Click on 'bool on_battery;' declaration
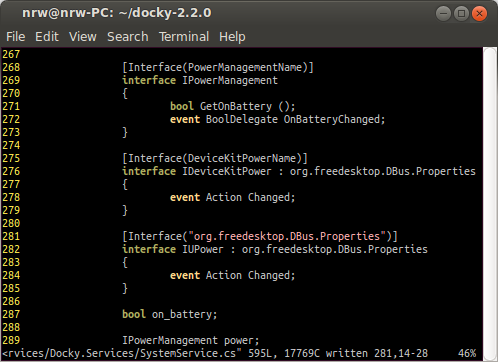The image size is (498, 362). point(170,314)
